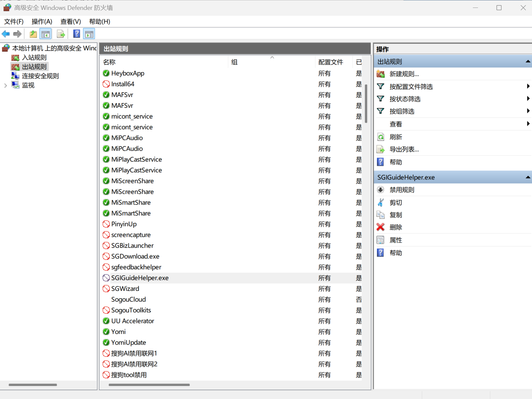Screen dimensions: 532x399
Task: Click 导出列表... action
Action: click(x=404, y=149)
